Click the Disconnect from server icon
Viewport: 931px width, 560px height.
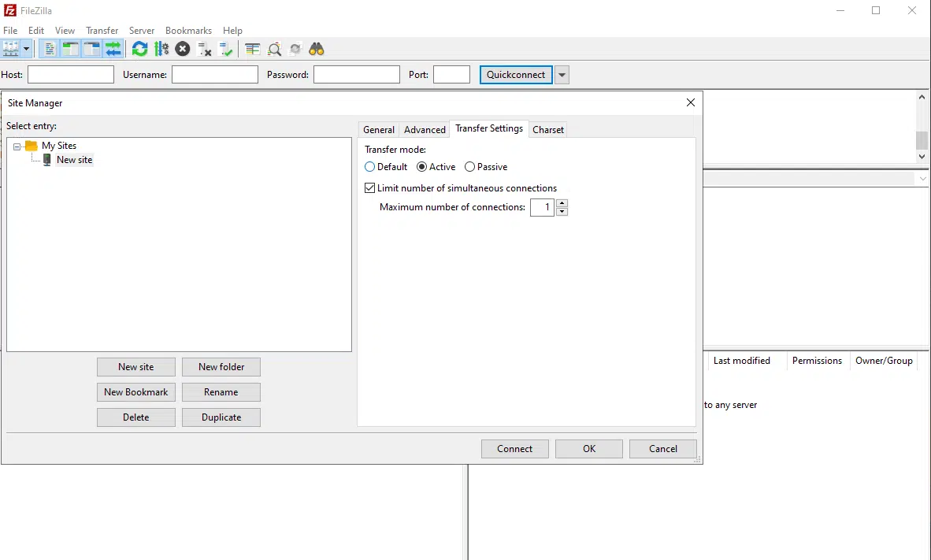click(x=204, y=49)
